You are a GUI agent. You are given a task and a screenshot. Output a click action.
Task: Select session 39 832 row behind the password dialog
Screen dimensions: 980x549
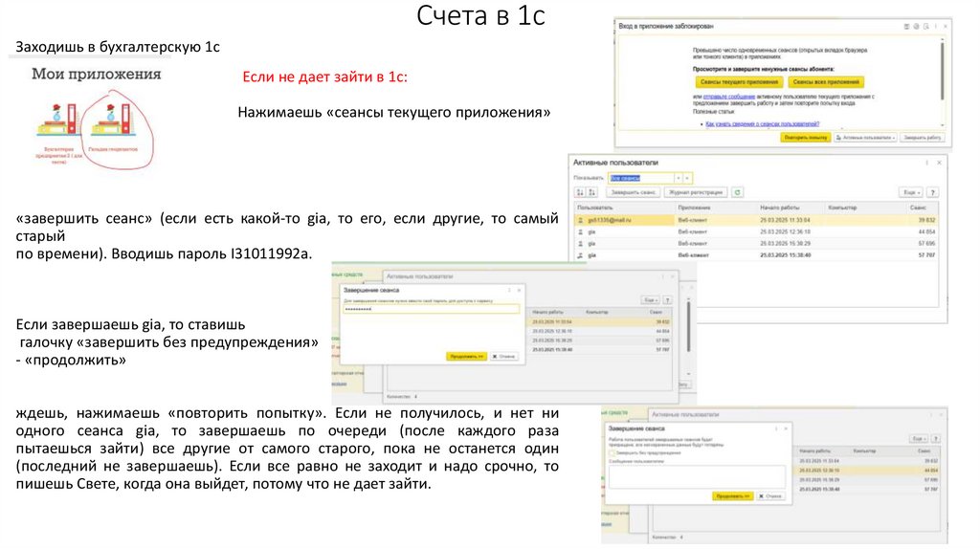pos(600,322)
